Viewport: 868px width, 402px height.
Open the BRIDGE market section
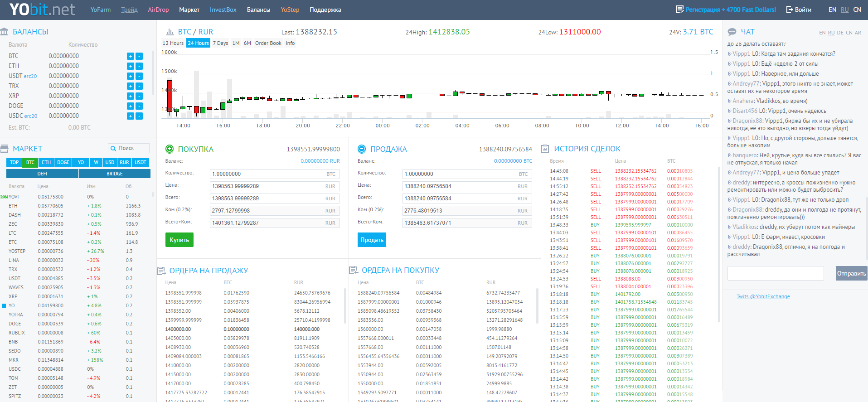[115, 174]
